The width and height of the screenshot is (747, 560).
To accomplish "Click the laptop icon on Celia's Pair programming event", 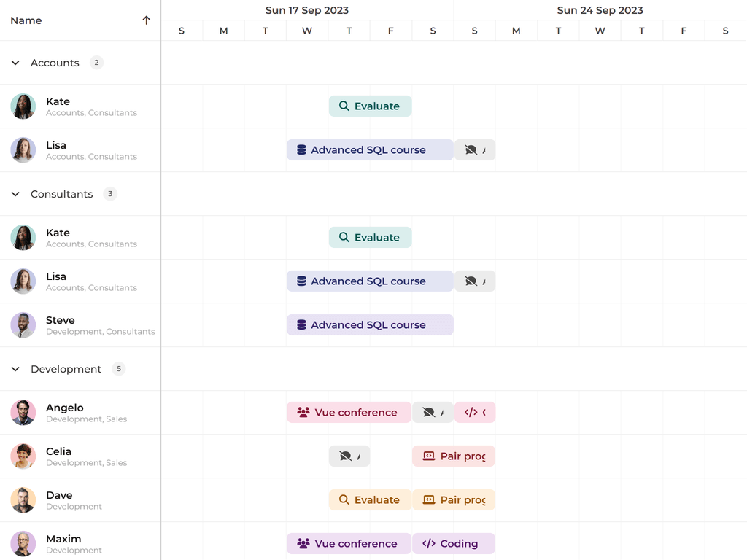I will point(429,456).
